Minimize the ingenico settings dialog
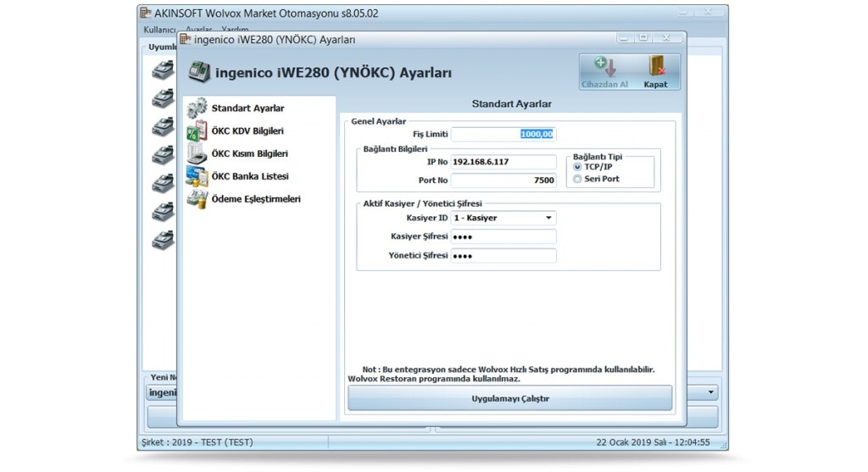The width and height of the screenshot is (868, 472). (625, 37)
